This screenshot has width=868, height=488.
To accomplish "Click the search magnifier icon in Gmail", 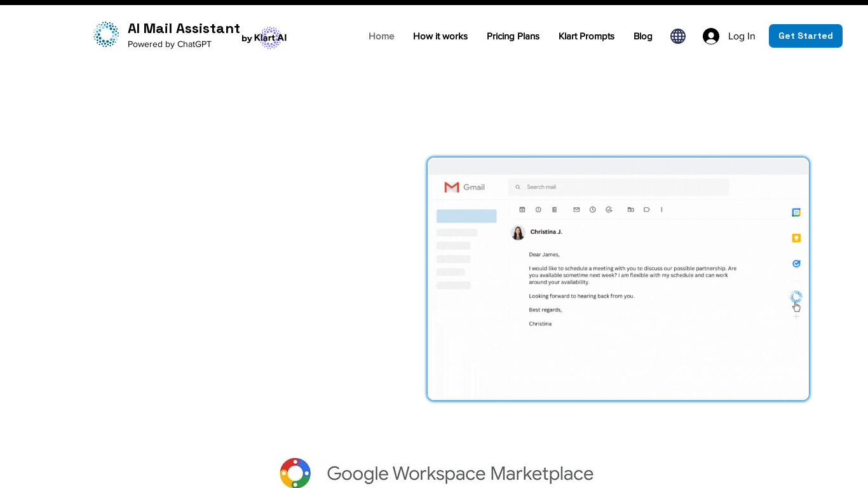I will click(519, 187).
